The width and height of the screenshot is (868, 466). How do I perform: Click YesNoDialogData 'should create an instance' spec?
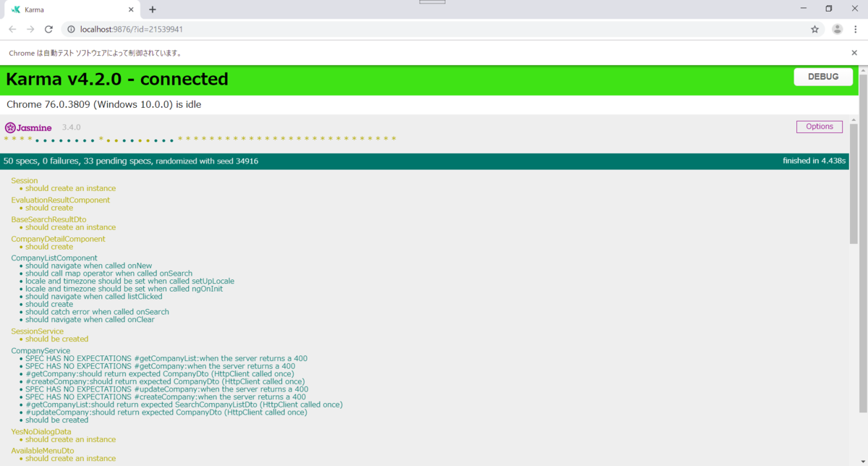71,439
